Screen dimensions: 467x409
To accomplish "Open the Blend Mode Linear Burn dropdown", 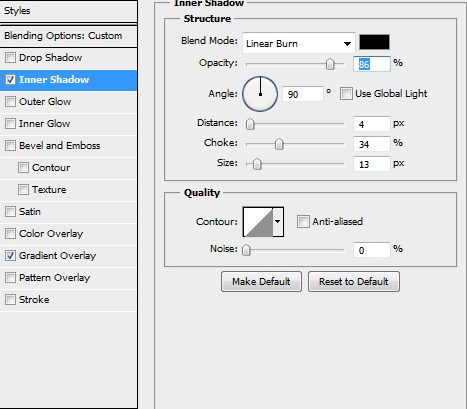I will (x=299, y=43).
